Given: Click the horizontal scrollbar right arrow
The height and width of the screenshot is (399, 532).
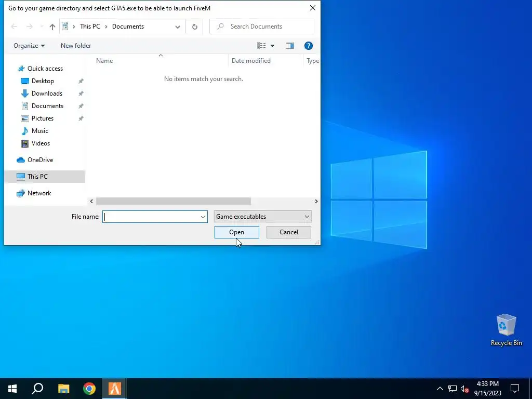Looking at the screenshot, I should (x=316, y=201).
